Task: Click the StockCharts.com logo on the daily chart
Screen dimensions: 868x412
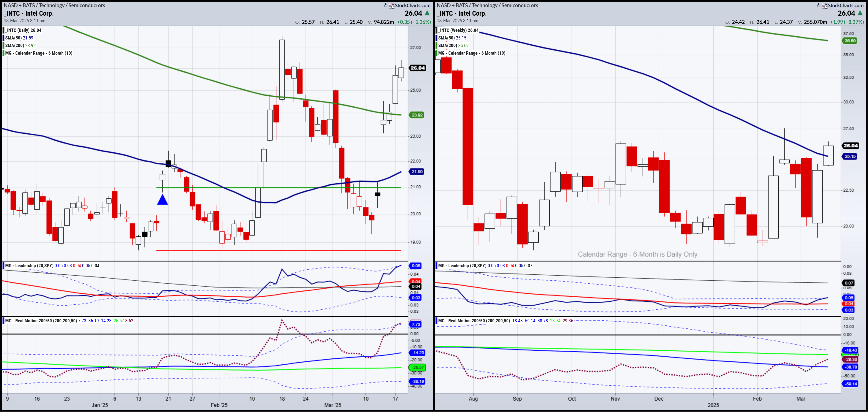Action: (409, 5)
